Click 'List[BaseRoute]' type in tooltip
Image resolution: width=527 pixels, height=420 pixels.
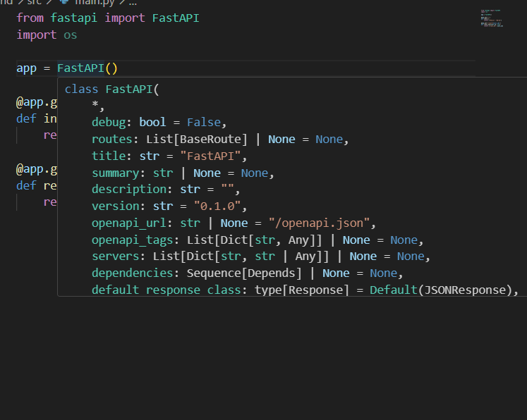tap(197, 139)
